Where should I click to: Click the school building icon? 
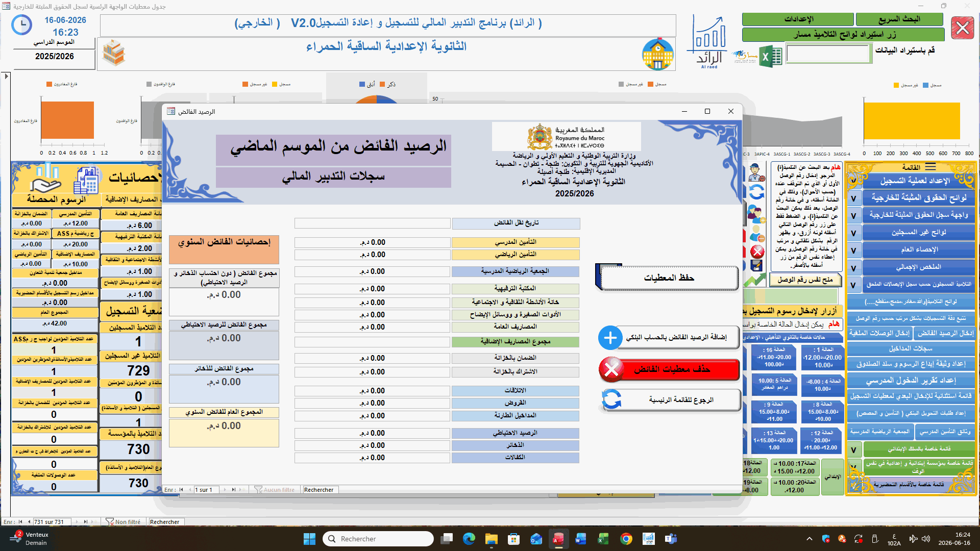657,54
